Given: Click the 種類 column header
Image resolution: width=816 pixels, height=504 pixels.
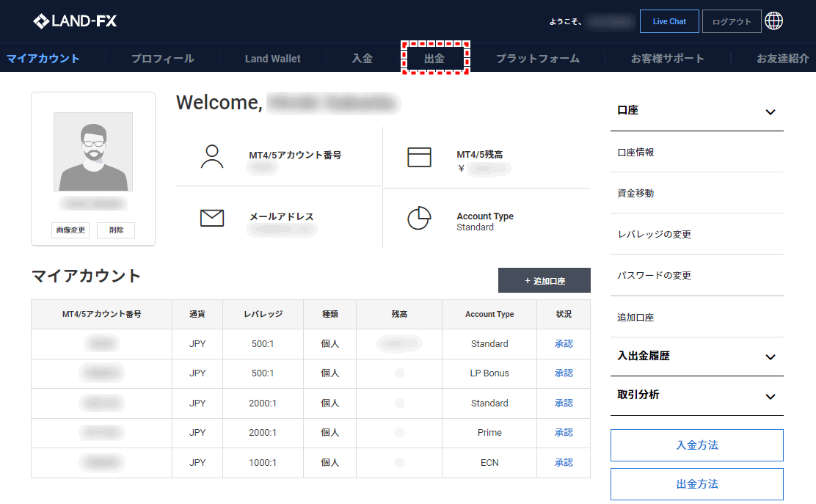Looking at the screenshot, I should click(330, 314).
